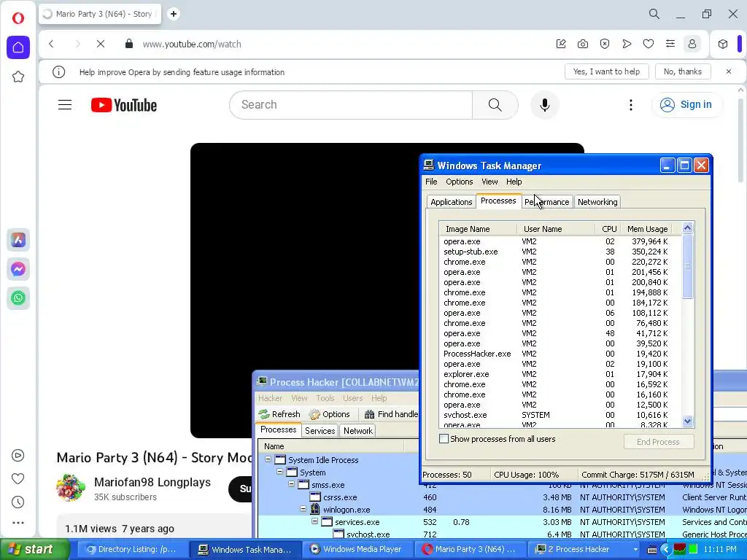Click the new tab plus button
The width and height of the screenshot is (747, 560).
point(174,14)
